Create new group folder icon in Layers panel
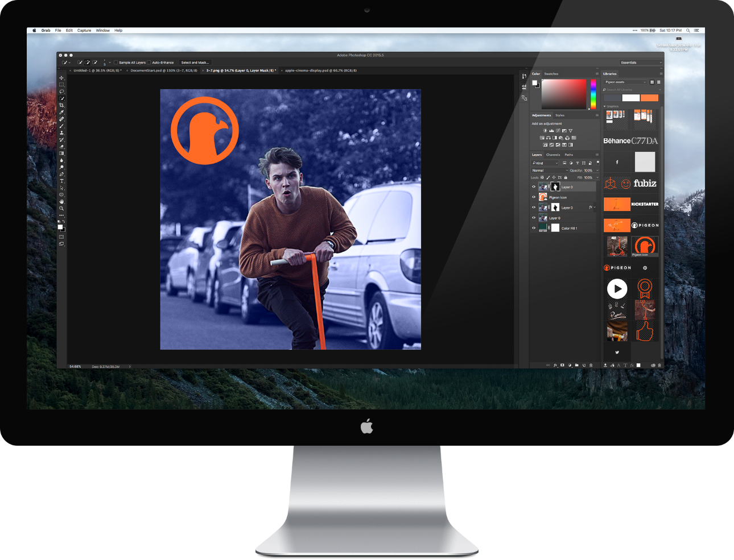Image resolution: width=734 pixels, height=560 pixels. pos(576,365)
